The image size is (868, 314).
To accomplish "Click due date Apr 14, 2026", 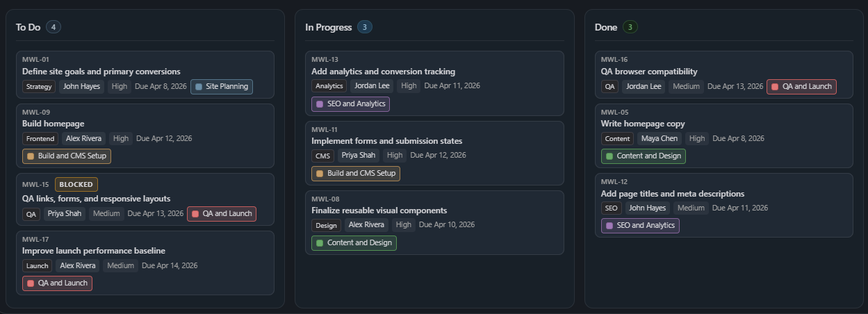I will point(170,265).
